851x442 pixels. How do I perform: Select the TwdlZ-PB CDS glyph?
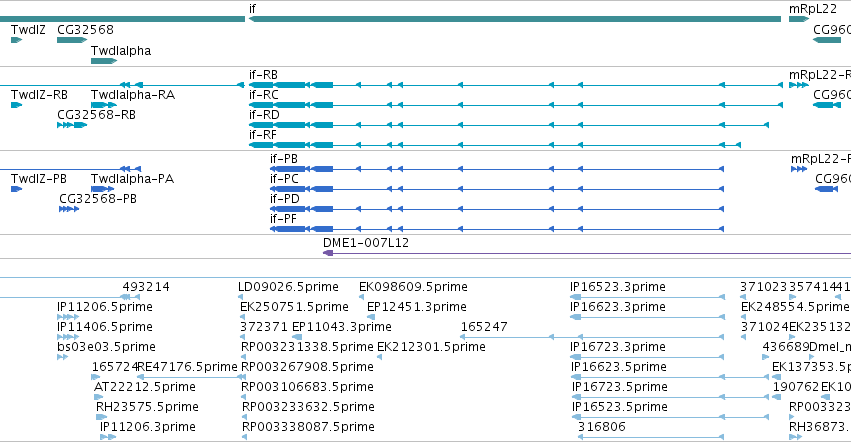(x=16, y=189)
